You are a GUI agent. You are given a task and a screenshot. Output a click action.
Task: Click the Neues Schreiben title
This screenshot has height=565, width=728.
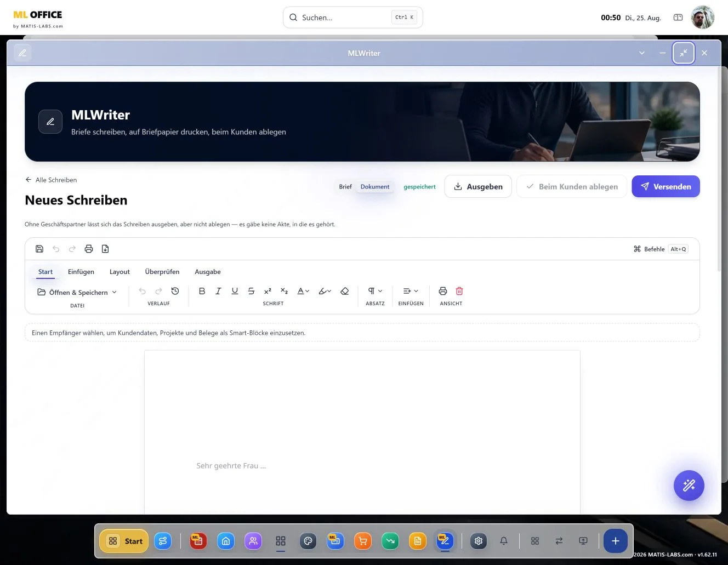pyautogui.click(x=76, y=201)
